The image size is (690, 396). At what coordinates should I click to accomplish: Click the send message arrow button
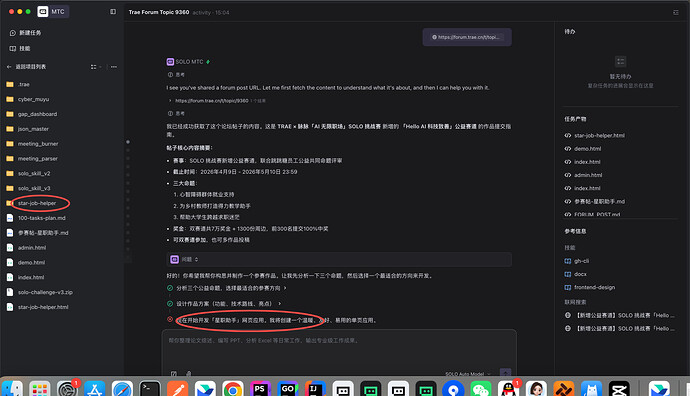[x=506, y=373]
